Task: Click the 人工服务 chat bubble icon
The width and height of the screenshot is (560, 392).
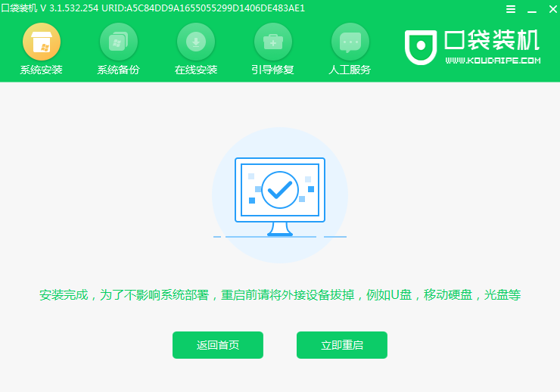Action: coord(350,42)
